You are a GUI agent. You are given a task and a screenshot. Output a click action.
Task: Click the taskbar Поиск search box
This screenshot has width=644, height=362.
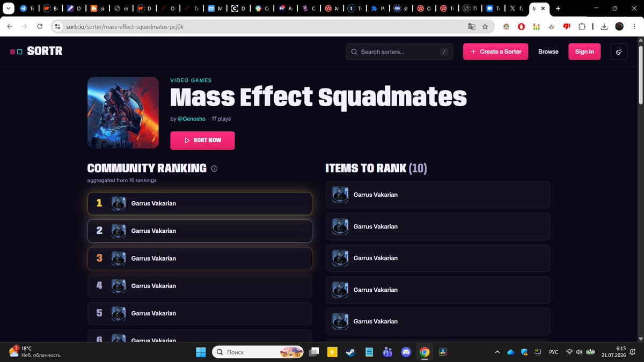[x=258, y=352]
